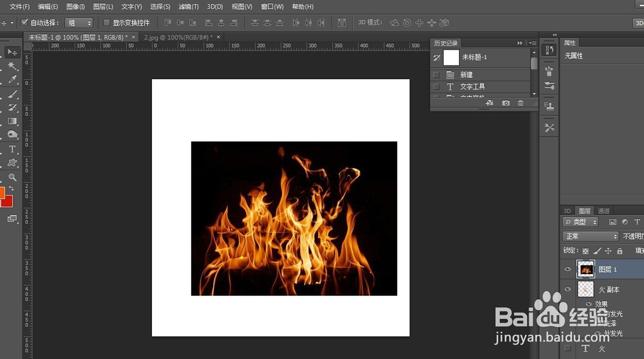Collapse the right panel dock with double-arrow

pos(554,35)
